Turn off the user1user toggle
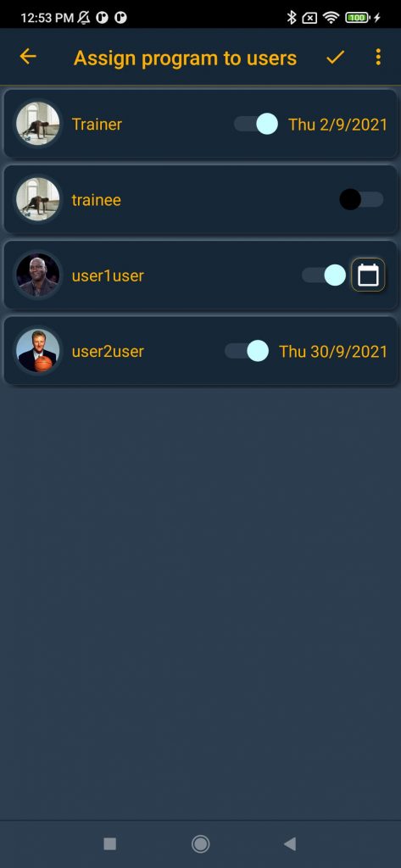 tap(324, 275)
